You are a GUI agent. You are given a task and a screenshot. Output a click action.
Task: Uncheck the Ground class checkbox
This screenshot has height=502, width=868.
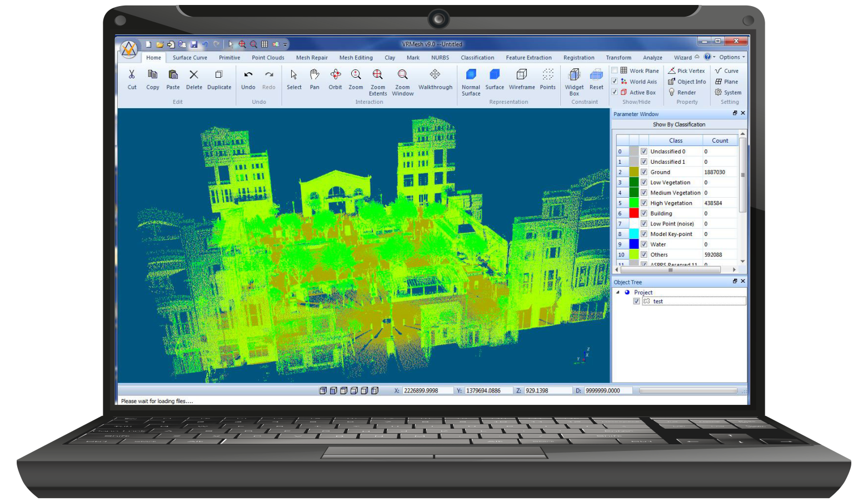tap(643, 172)
